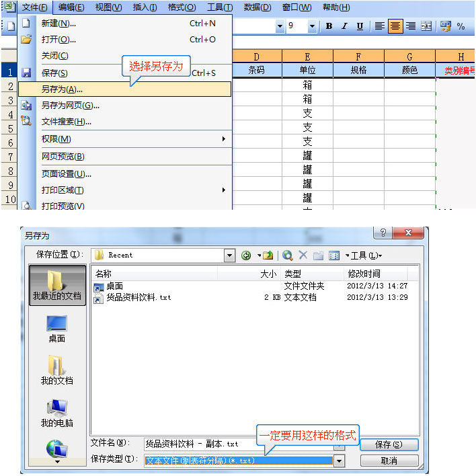
Task: Toggle Italic formatting in toolbar
Action: (x=344, y=26)
